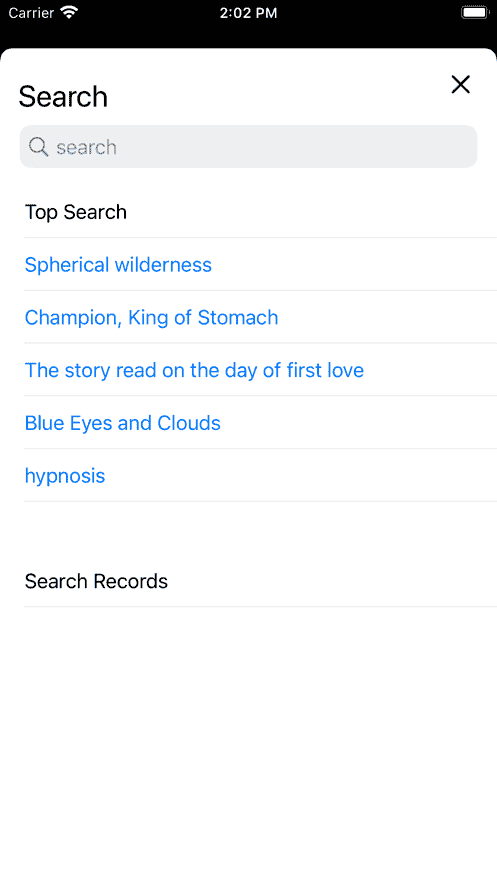Screen dimensions: 497x883
Task: Click the large 'Search' page title
Action: [63, 96]
